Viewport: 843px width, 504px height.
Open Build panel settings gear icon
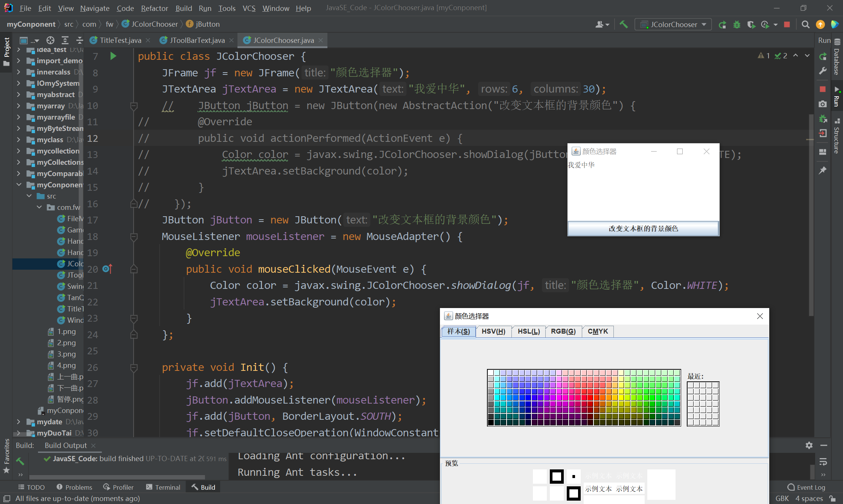809,445
